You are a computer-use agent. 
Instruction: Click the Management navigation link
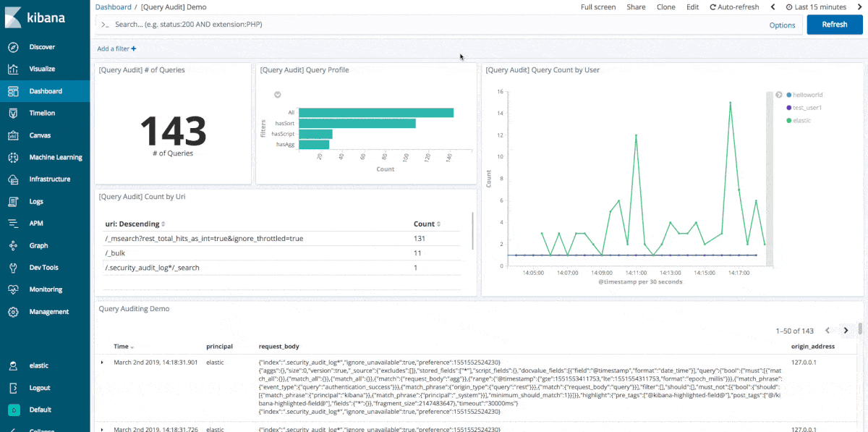48,312
